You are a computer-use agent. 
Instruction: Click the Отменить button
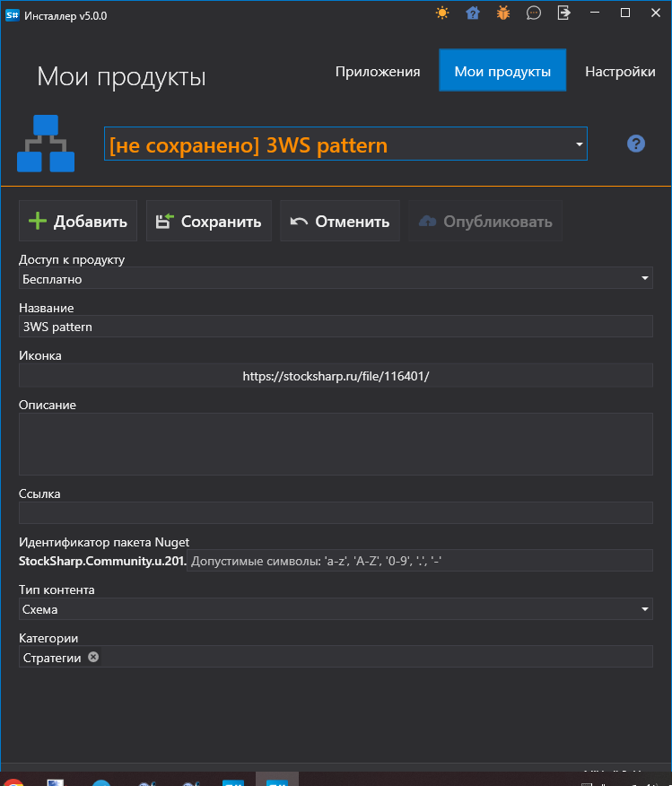point(340,221)
